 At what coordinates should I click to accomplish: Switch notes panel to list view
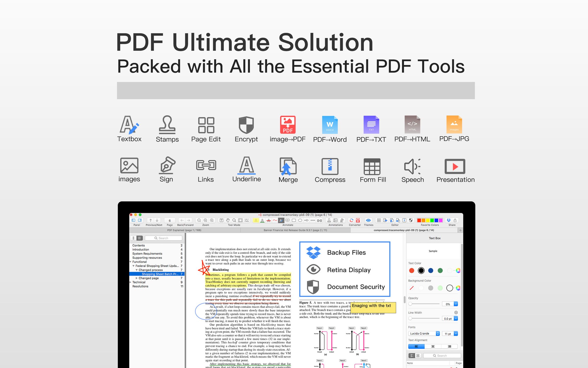418,355
